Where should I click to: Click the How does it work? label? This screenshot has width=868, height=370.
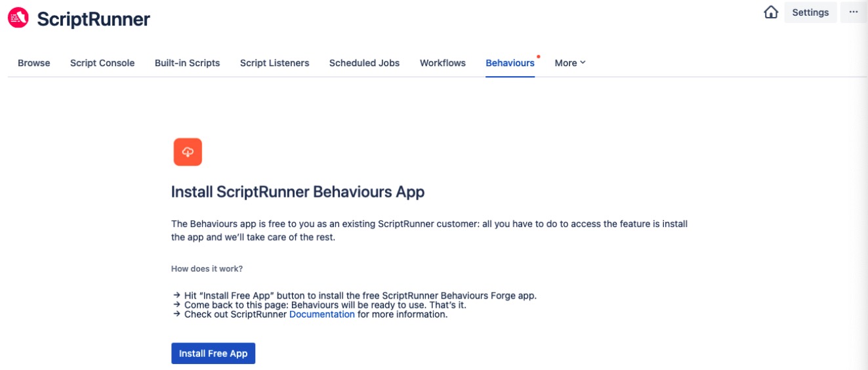207,269
